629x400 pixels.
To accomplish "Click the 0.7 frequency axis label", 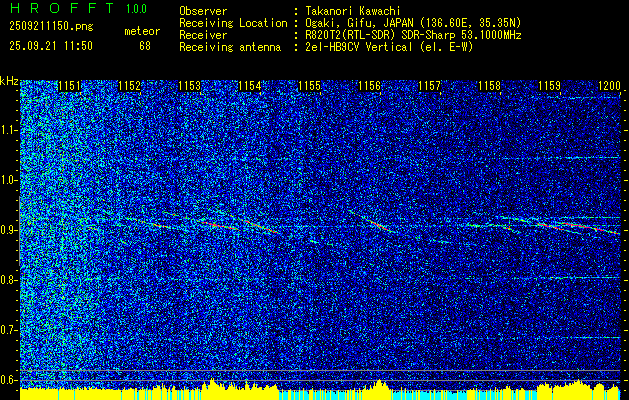I will pos(8,330).
